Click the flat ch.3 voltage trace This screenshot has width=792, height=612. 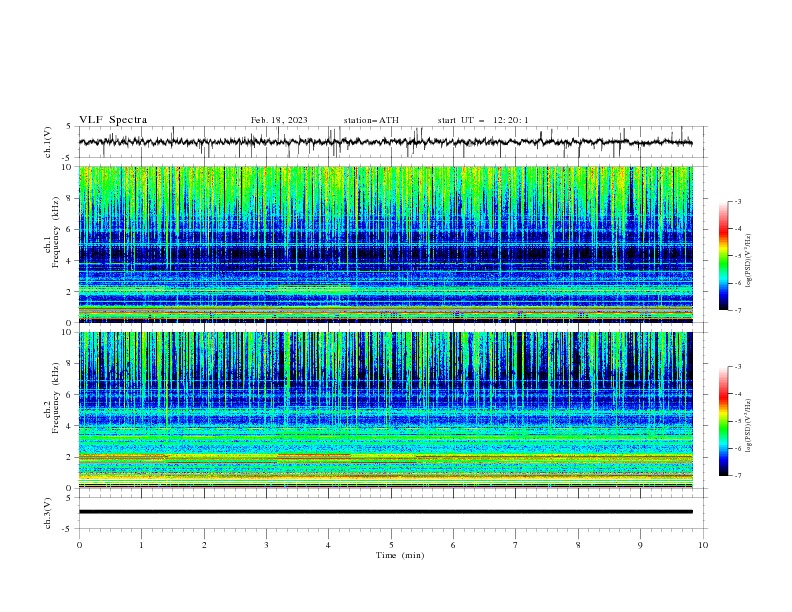pos(386,512)
